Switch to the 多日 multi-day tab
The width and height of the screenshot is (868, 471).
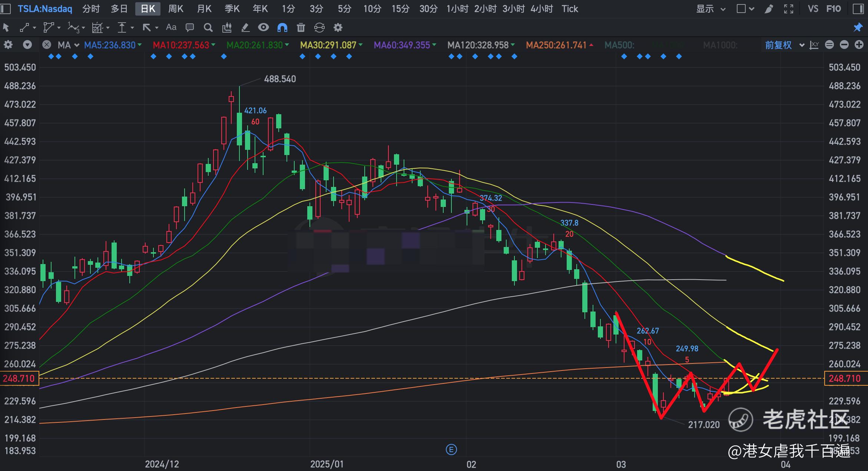click(x=119, y=9)
